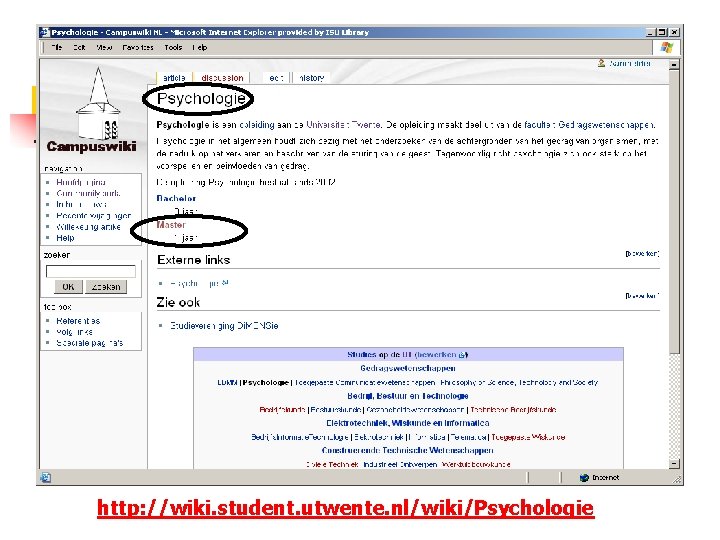Click the scrollbar down arrow

pos(674,464)
